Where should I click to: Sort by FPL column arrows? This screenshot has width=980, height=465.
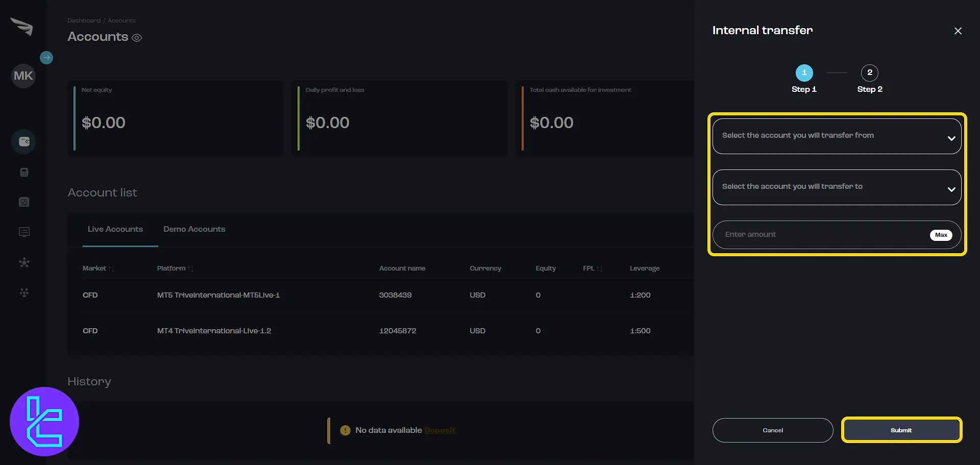point(600,268)
